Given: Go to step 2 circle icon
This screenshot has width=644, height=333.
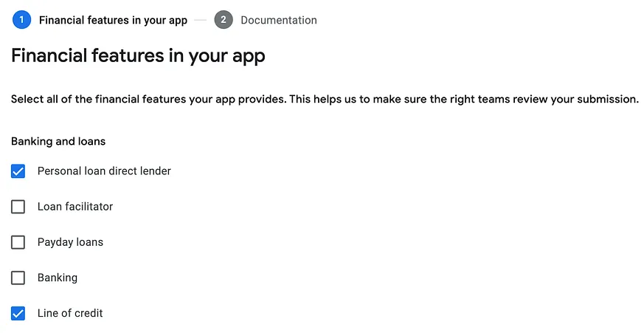Looking at the screenshot, I should tap(224, 20).
